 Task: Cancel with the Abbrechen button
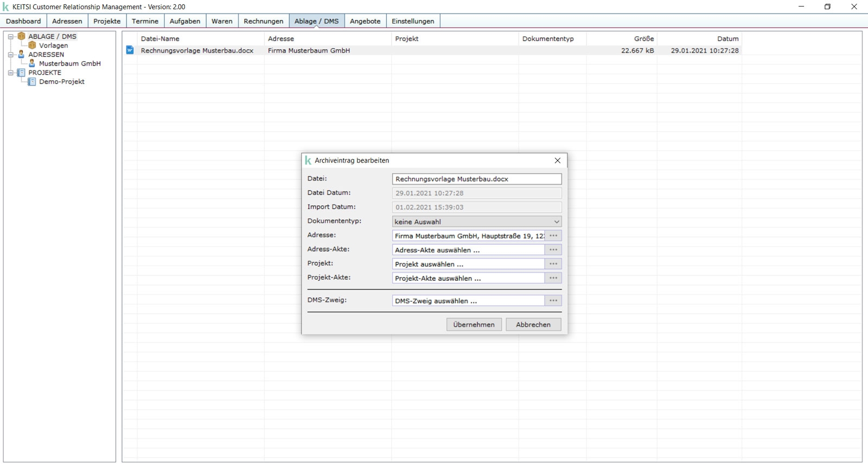[x=533, y=325]
